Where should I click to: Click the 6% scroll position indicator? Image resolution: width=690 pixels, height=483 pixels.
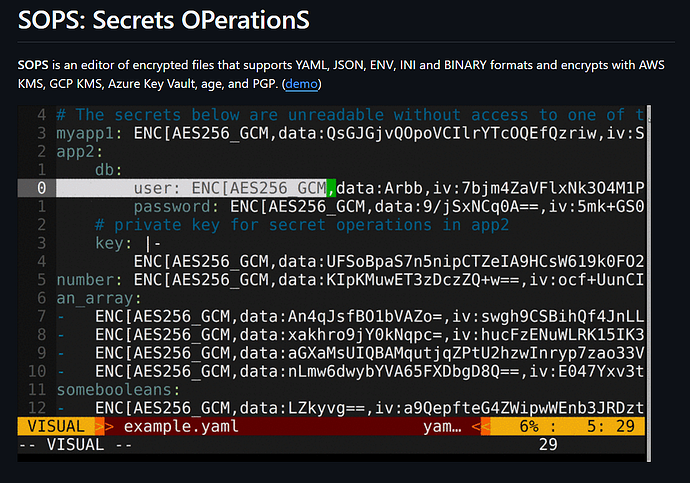click(526, 427)
